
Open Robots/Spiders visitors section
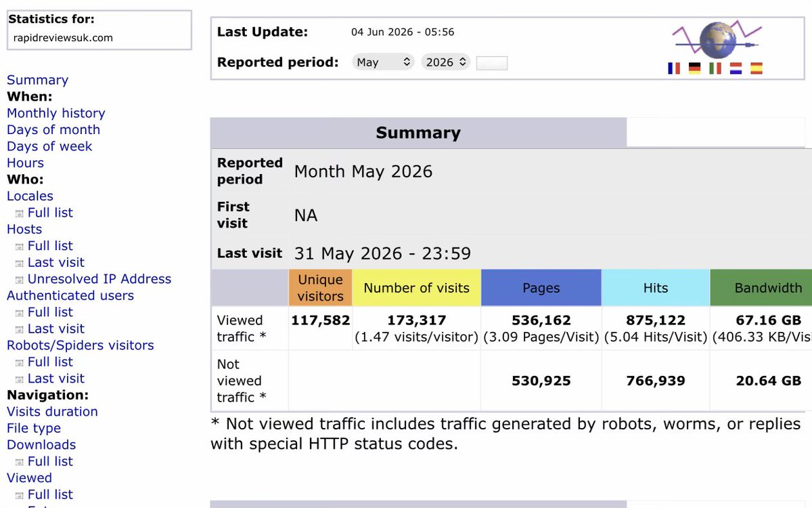click(81, 345)
